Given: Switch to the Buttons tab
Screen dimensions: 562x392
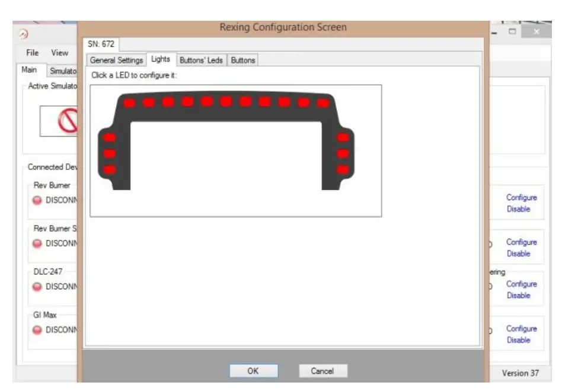Looking at the screenshot, I should pos(243,60).
